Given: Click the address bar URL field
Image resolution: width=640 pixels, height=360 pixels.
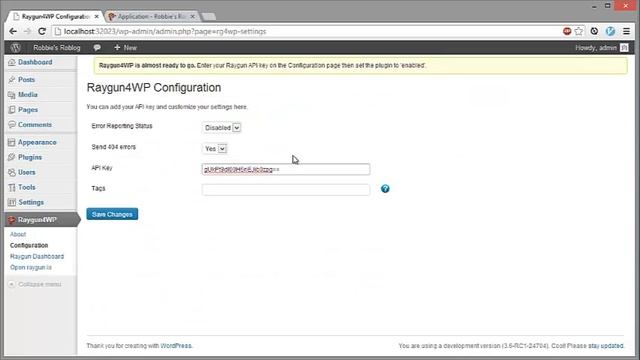Looking at the screenshot, I should (306, 31).
